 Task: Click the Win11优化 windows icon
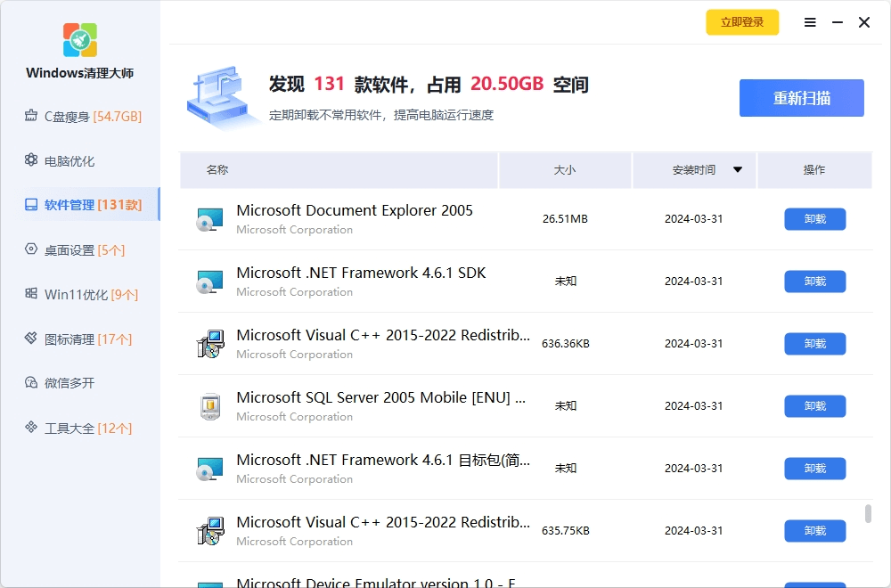click(30, 294)
